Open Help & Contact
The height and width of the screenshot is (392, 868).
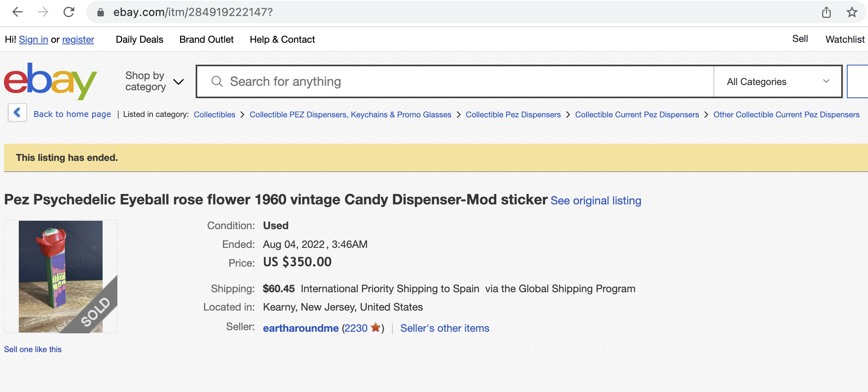(x=282, y=40)
